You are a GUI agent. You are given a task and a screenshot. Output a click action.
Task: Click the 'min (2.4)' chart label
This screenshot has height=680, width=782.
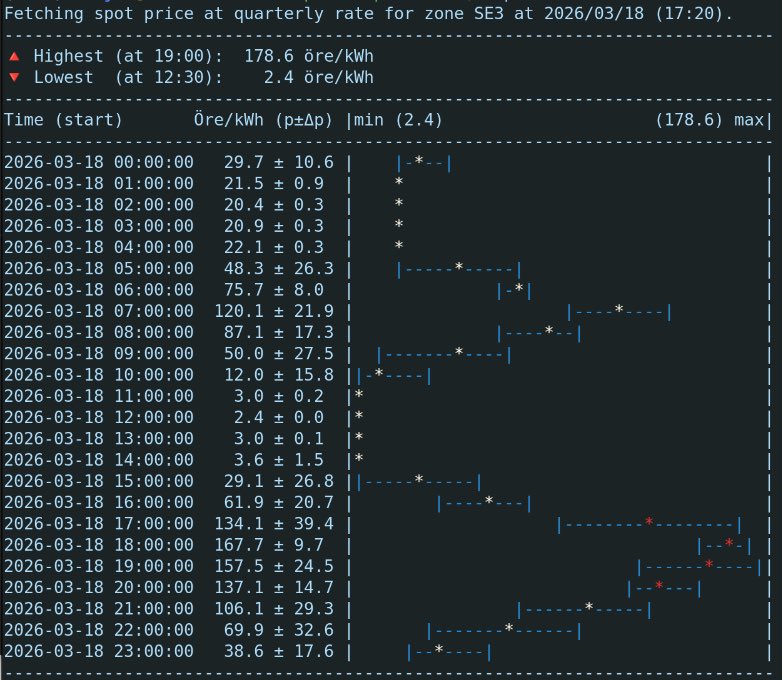point(398,120)
